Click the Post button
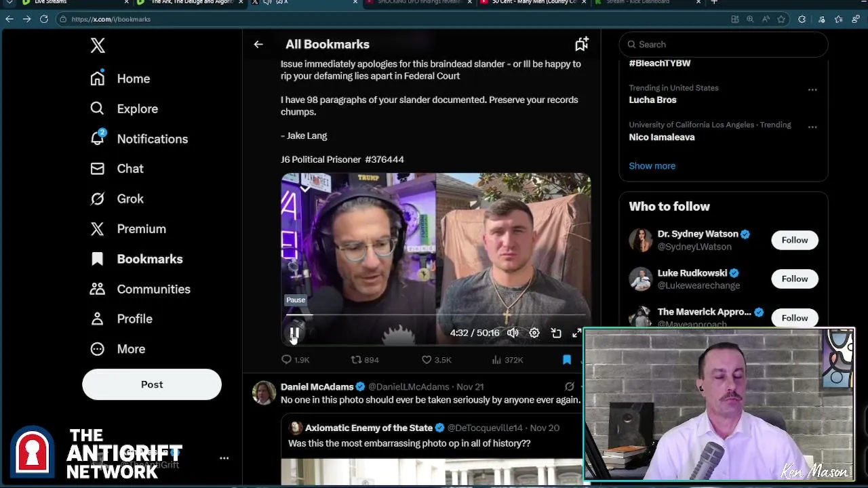 152,384
